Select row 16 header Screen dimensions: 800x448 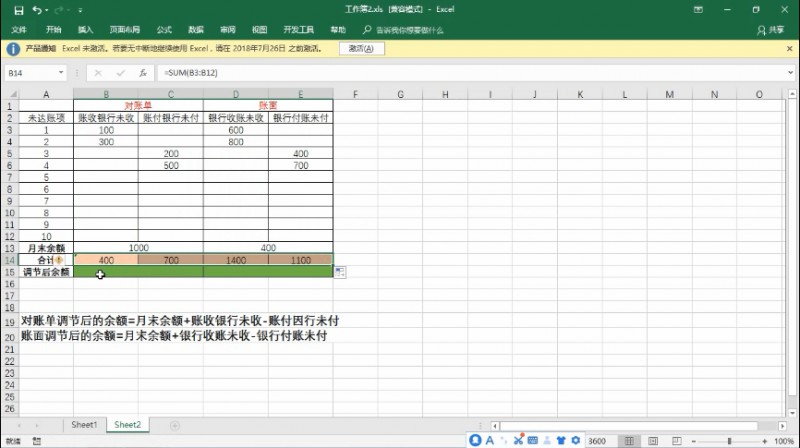[x=9, y=284]
